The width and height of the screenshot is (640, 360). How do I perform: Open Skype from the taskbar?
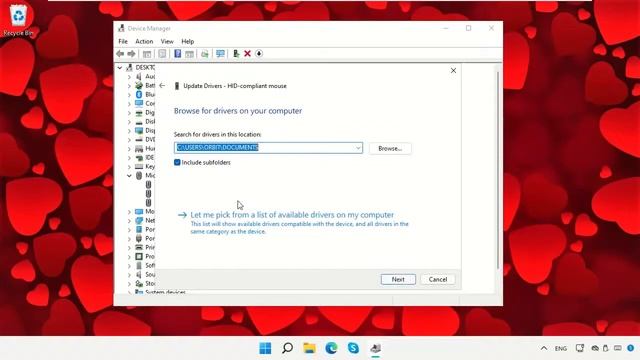(353, 348)
